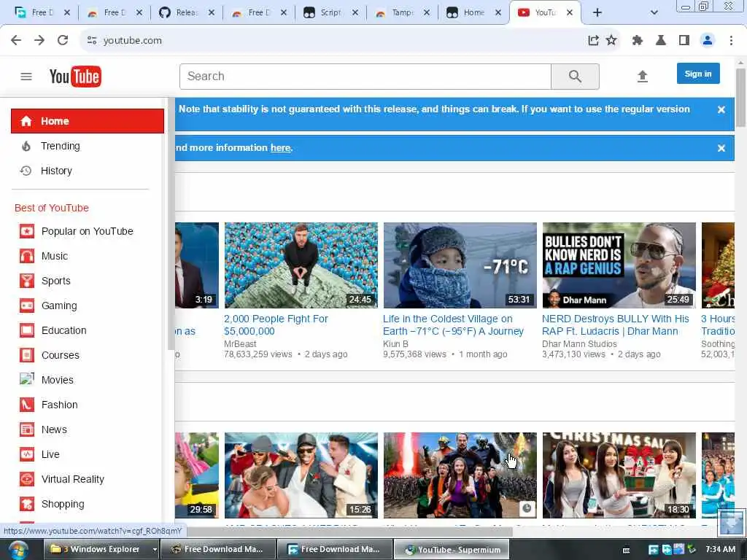Viewport: 747px width, 560px height.
Task: Open the Dhar Mann Studios channel
Action: 579,344
